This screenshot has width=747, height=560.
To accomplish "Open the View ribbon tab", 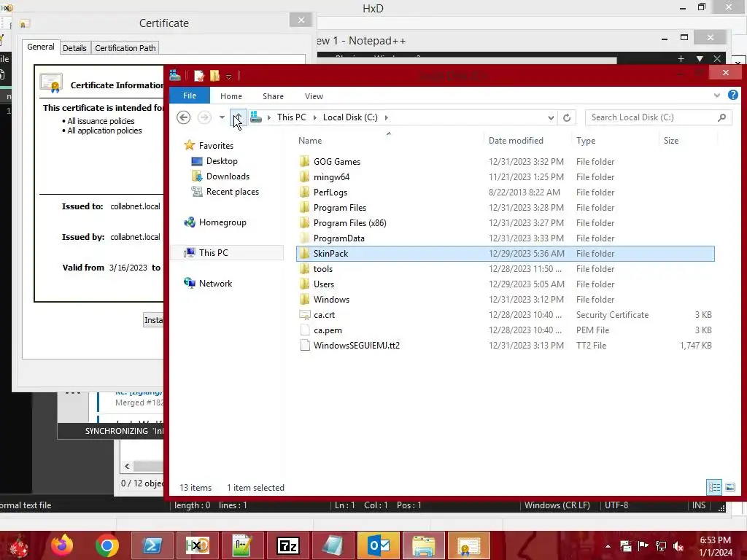I will [314, 96].
